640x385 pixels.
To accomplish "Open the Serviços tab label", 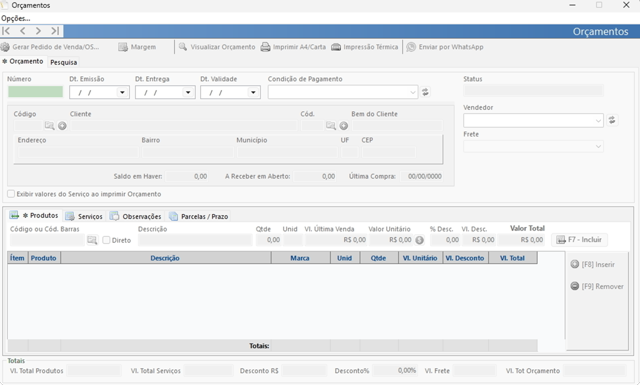I will point(90,216).
